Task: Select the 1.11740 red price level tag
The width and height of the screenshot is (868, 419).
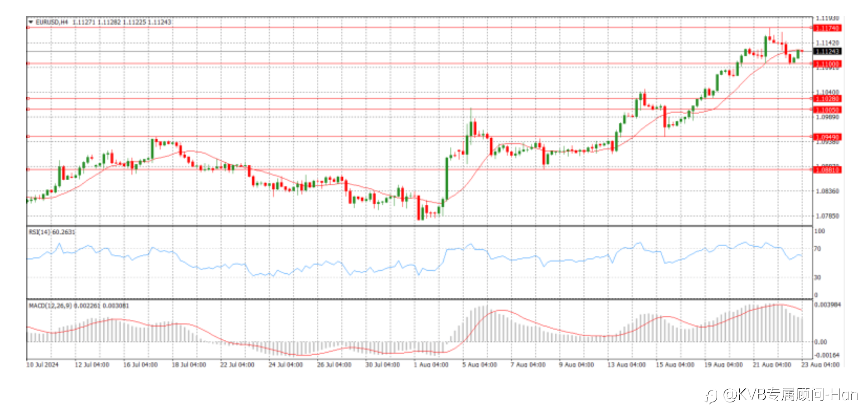Action: pos(827,28)
